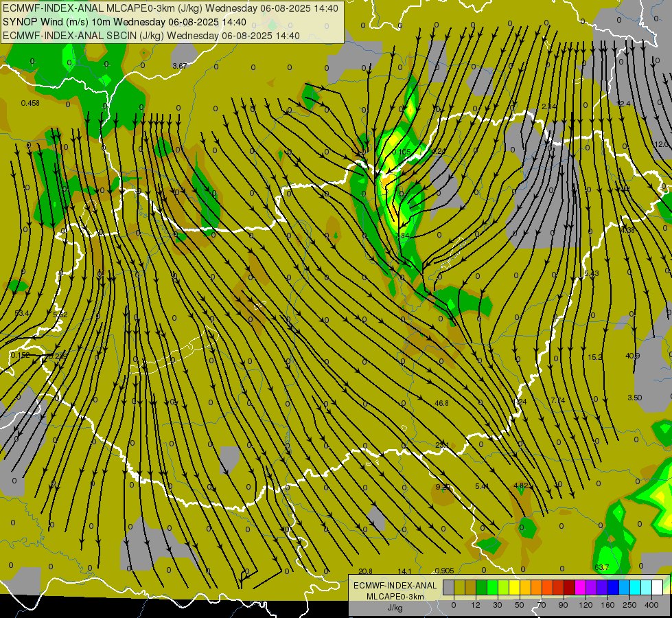Click the 'SYNOP Wind (m/s) 10m' header line
The height and width of the screenshot is (618, 672).
click(x=124, y=22)
